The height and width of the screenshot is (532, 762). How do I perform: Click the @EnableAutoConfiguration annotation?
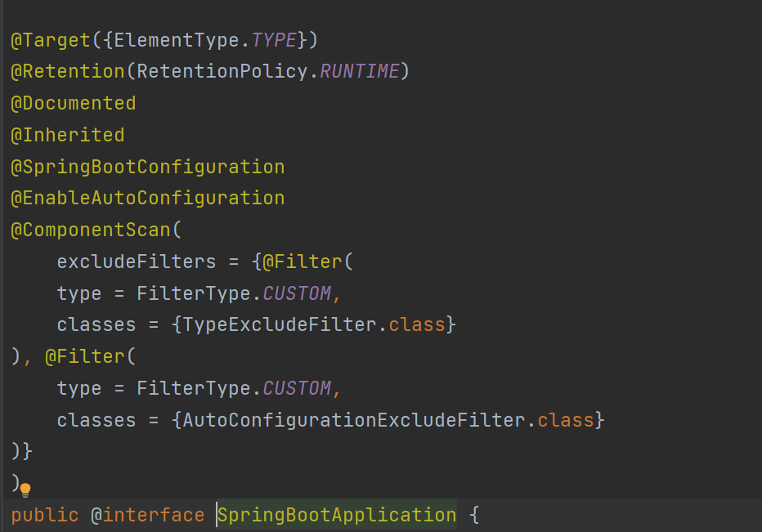[x=148, y=199]
